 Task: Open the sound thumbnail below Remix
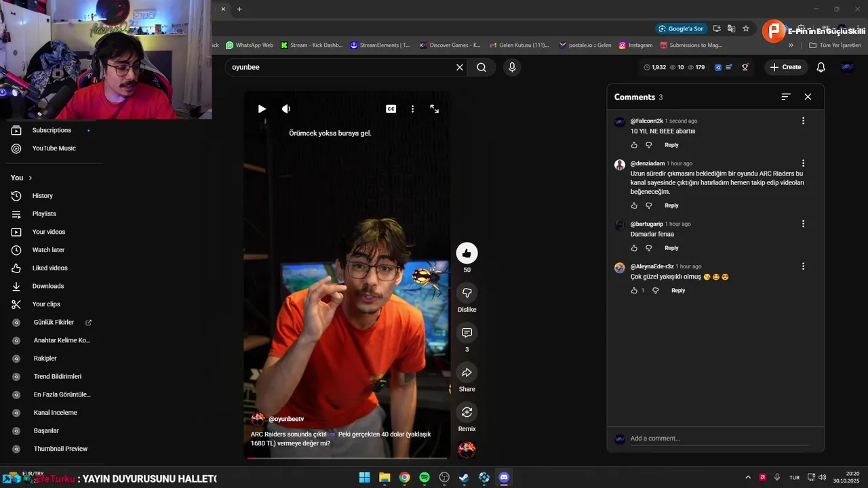pos(467,449)
